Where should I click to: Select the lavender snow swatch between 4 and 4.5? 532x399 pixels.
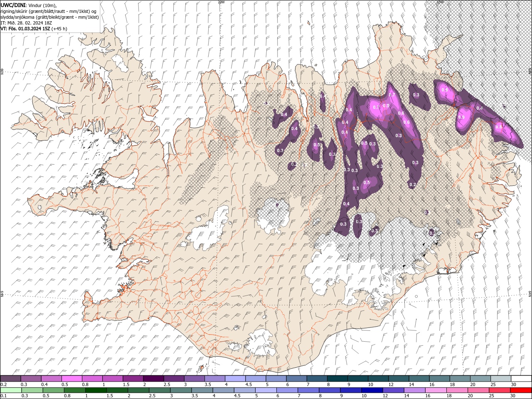[x=235, y=378]
